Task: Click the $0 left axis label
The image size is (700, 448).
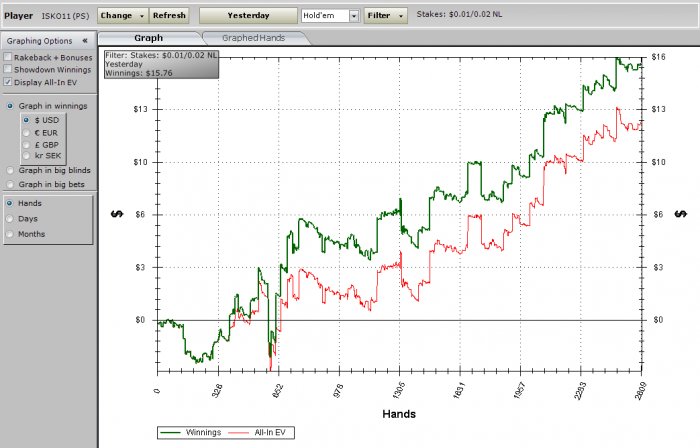Action: point(140,320)
